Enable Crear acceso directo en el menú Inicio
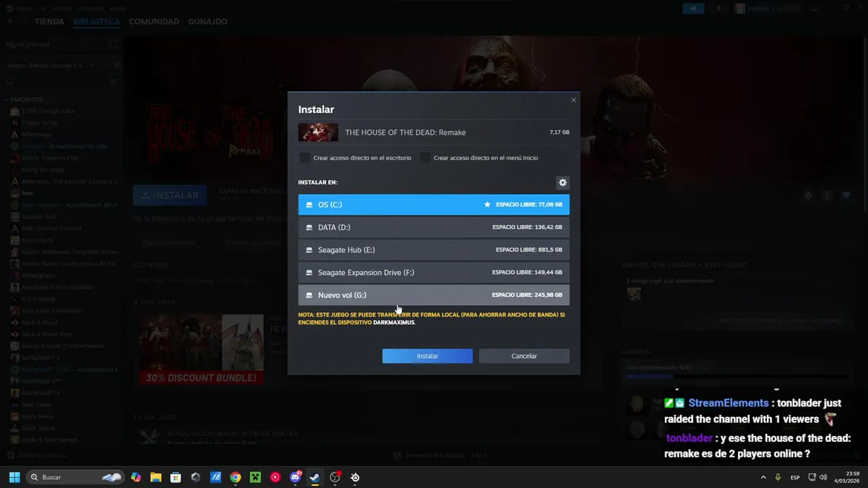 click(425, 158)
